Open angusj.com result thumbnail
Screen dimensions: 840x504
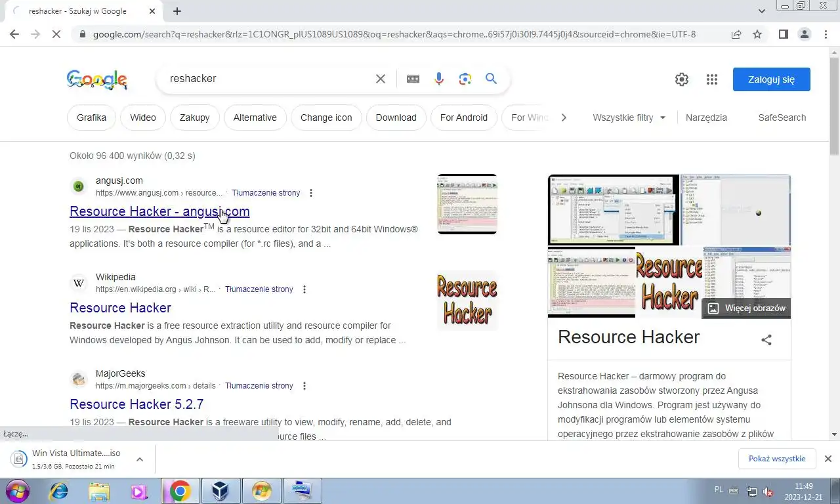[x=467, y=204]
